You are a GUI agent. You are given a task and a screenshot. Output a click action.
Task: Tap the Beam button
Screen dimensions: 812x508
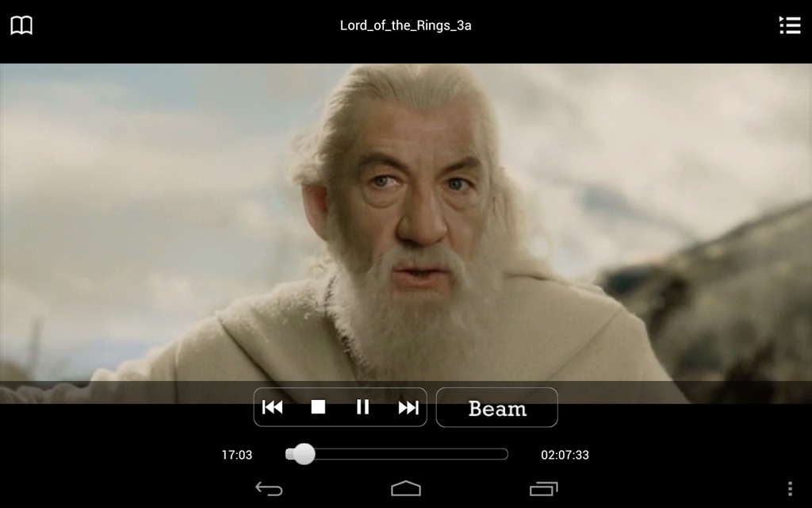click(x=497, y=407)
